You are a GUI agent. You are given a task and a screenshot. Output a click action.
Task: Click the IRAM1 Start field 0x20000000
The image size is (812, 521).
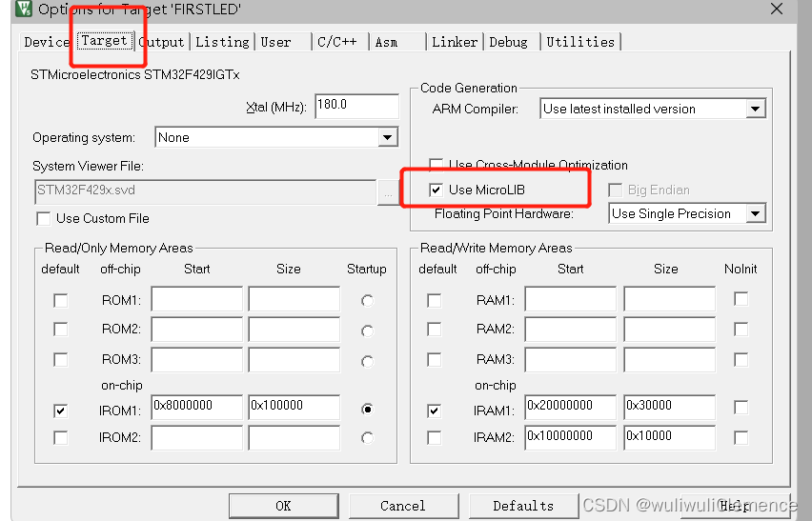click(571, 407)
